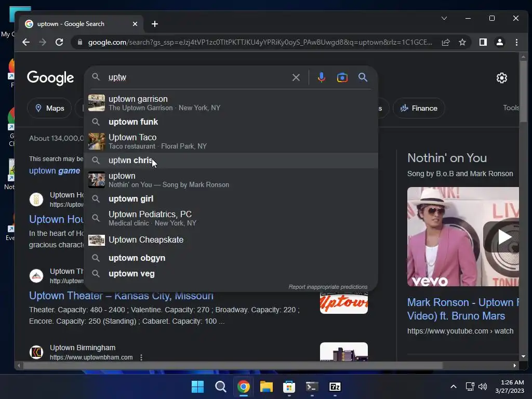This screenshot has height=399, width=532.
Task: Select suggestion uptown veg
Action: click(231, 273)
